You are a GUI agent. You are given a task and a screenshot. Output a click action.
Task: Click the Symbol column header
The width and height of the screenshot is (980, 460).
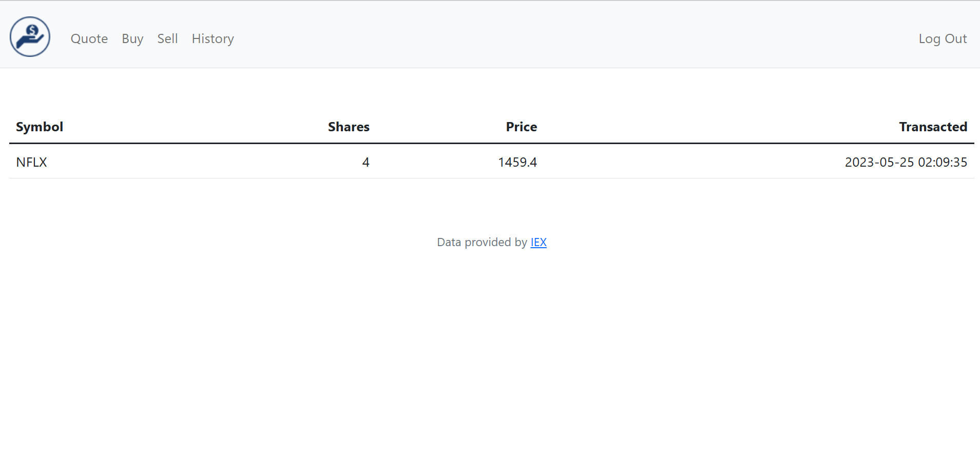click(40, 127)
